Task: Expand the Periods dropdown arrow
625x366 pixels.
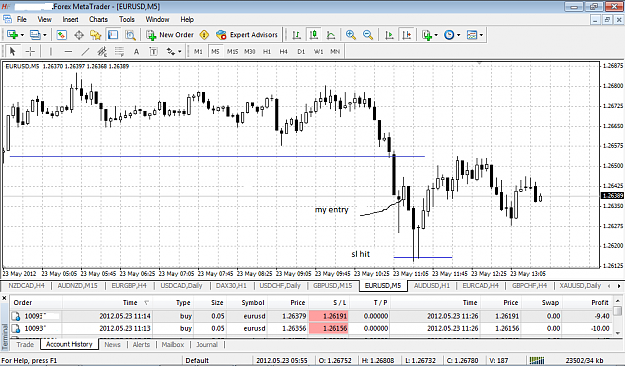Action: 458,35
